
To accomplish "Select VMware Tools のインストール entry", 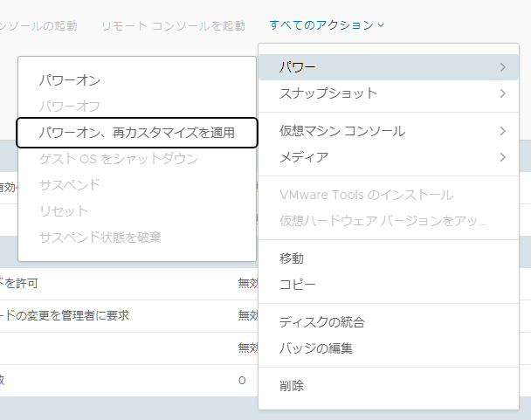I will pyautogui.click(x=389, y=195).
